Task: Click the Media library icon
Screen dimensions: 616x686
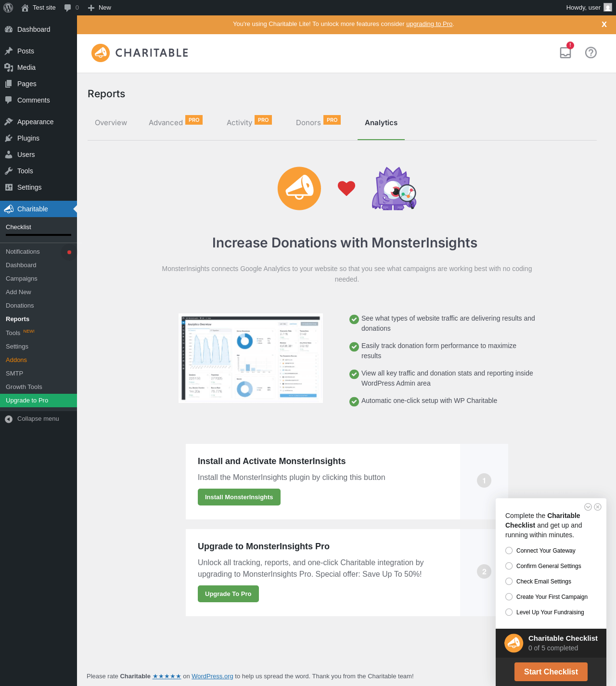Action: pyautogui.click(x=9, y=67)
